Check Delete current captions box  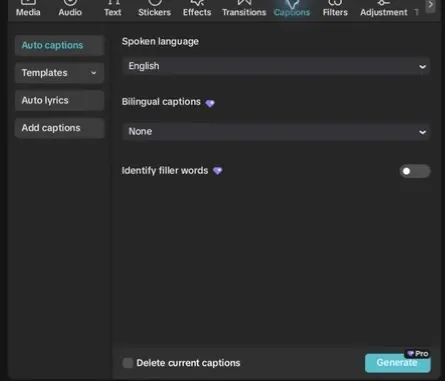click(x=128, y=363)
